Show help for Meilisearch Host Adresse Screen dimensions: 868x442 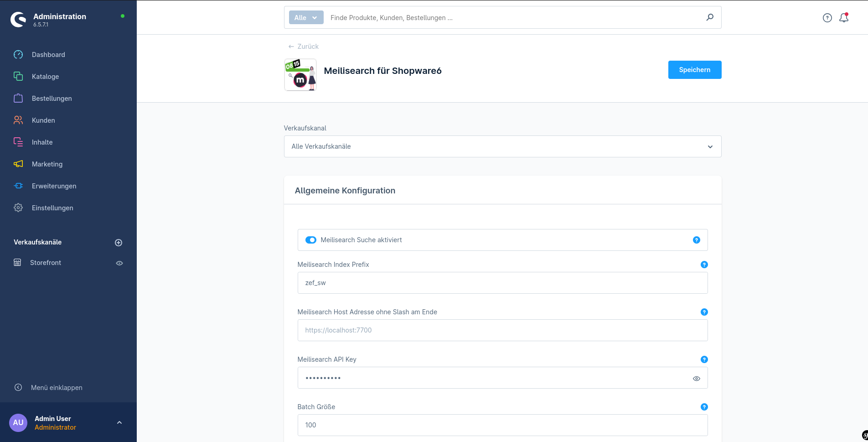point(704,312)
